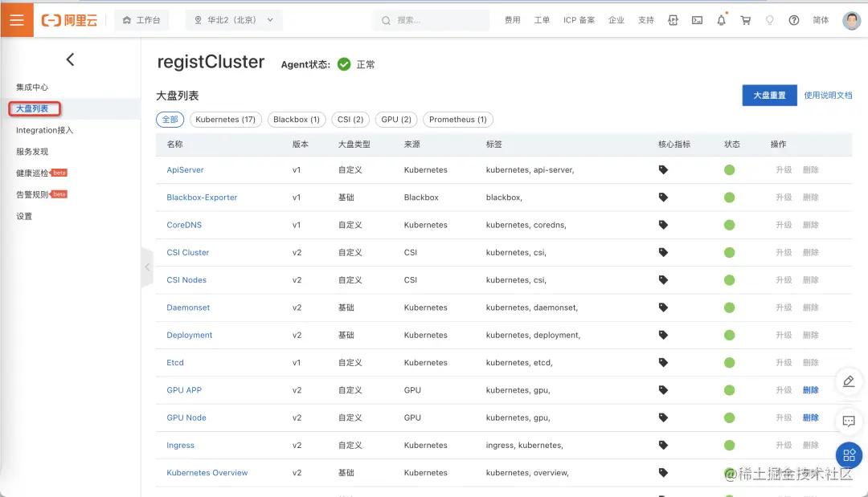Collapse the sidebar with the edge handle
The width and height of the screenshot is (868, 497).
click(147, 267)
